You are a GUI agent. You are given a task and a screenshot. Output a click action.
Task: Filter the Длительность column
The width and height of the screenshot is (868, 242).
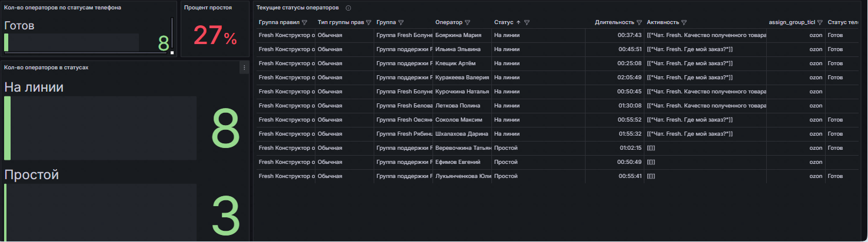coord(639,23)
